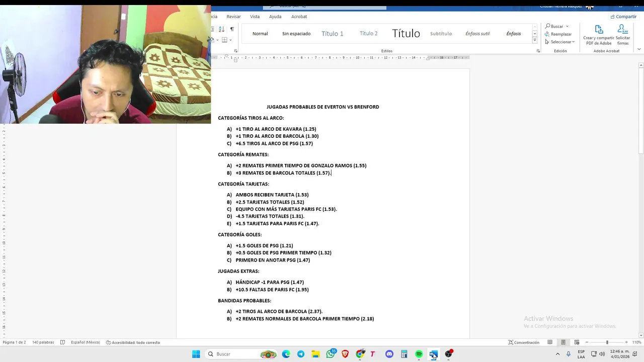Apply the Subtítulo style
Image resolution: width=644 pixels, height=362 pixels.
tap(441, 34)
